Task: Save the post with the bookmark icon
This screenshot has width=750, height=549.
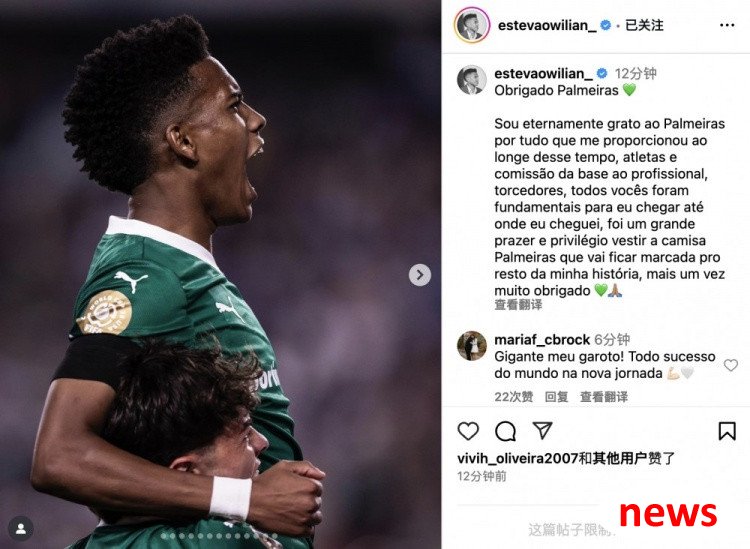Action: tap(727, 431)
